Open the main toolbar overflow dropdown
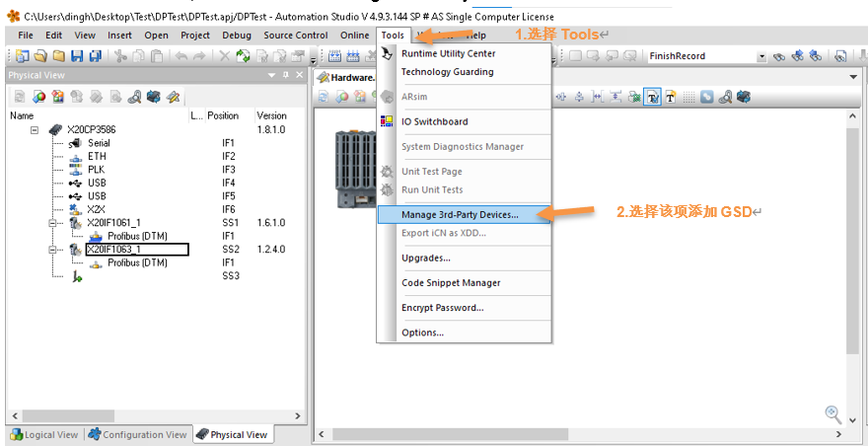 point(313,61)
